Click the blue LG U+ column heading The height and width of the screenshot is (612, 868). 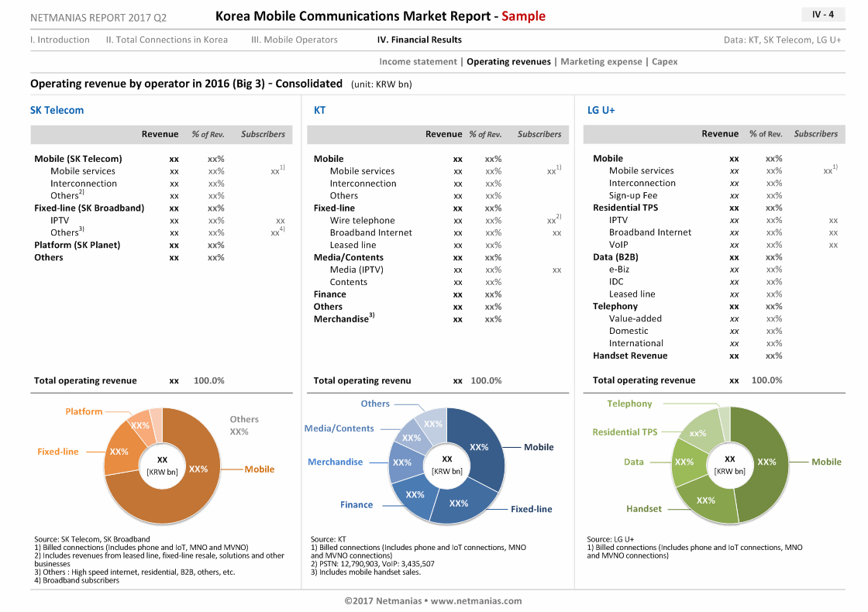click(601, 110)
